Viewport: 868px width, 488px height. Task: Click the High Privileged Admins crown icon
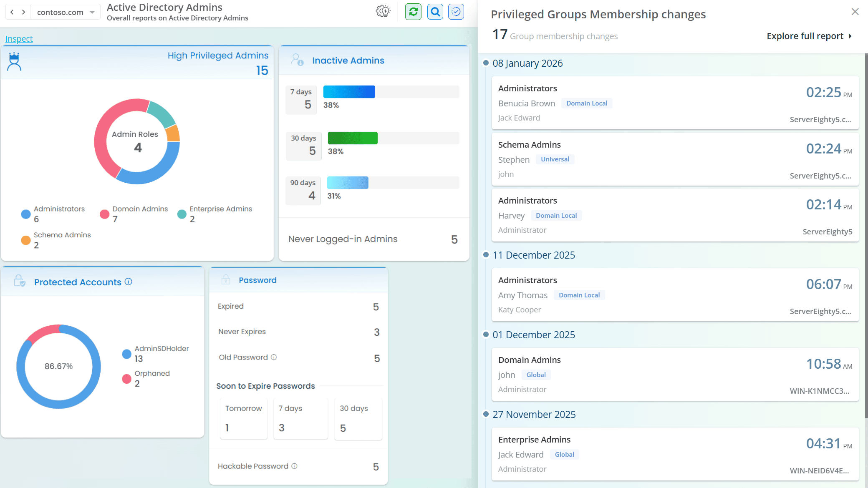(14, 62)
